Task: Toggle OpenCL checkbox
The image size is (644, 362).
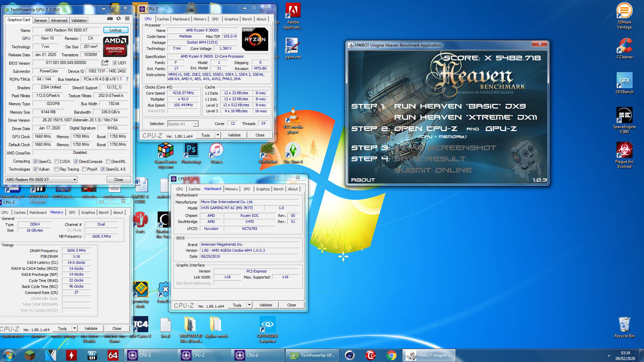Action: pos(35,162)
